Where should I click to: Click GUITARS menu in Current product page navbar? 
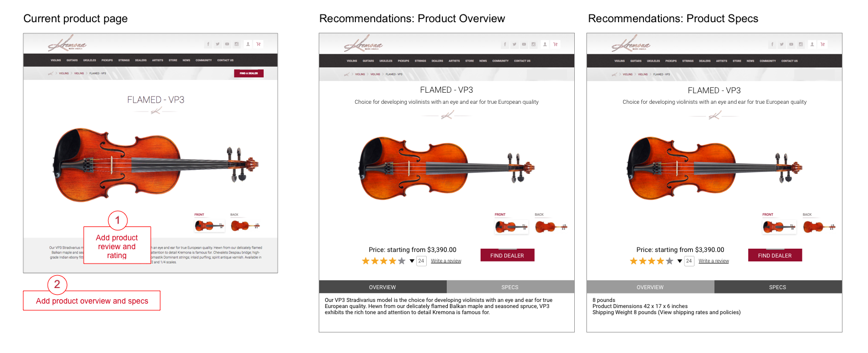click(x=72, y=60)
